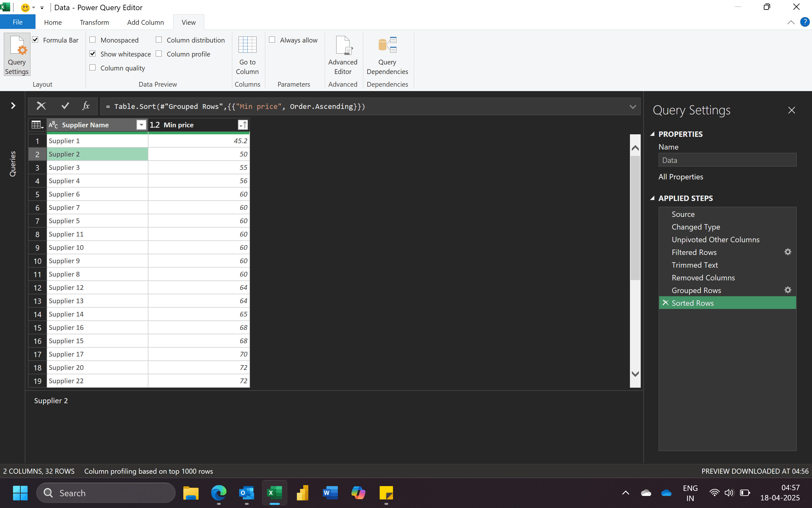
Task: Expand the formula bar with chevron
Action: (632, 107)
